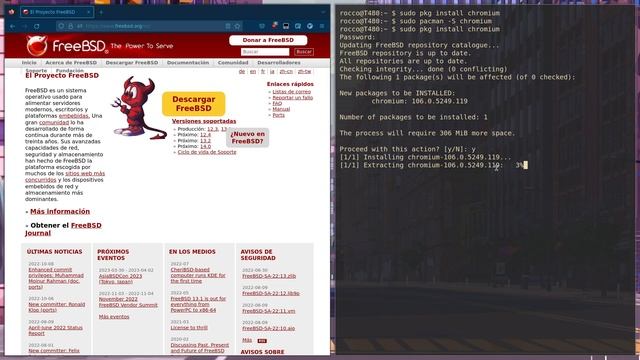Click the padlock site security icon

click(x=70, y=26)
